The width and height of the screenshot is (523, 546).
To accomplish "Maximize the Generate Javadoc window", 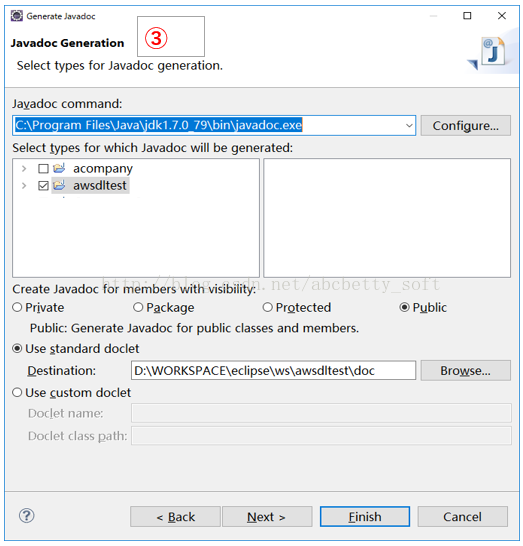I will tap(467, 16).
